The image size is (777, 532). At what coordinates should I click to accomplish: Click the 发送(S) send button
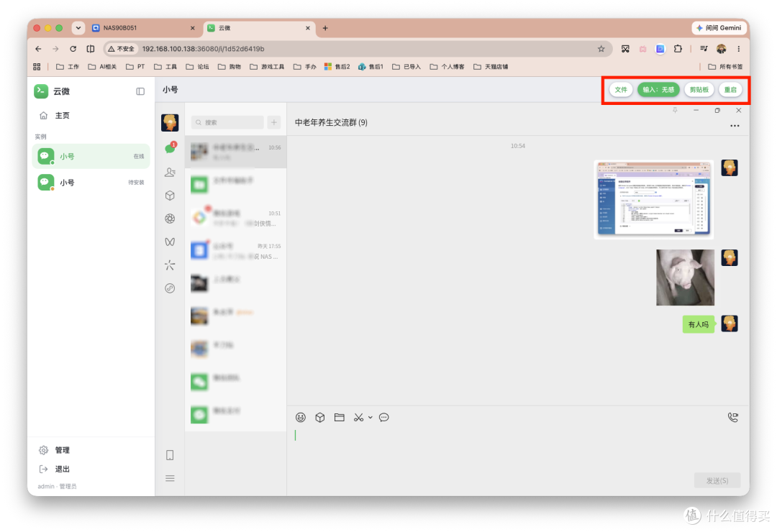(717, 480)
